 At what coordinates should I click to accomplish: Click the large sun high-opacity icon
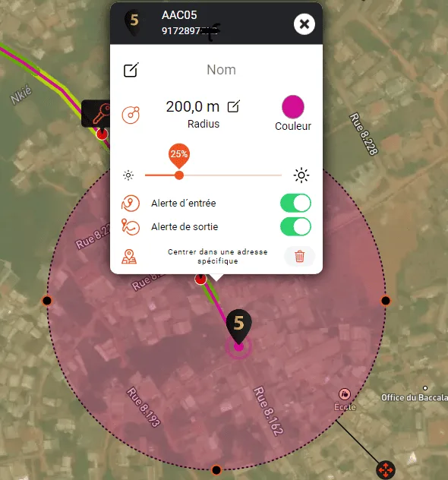tap(301, 175)
